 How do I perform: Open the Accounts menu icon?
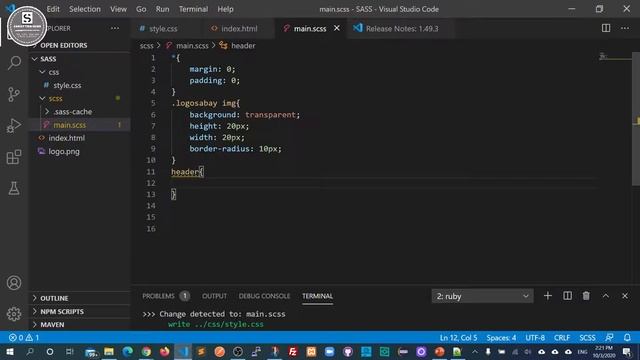pyautogui.click(x=14, y=283)
